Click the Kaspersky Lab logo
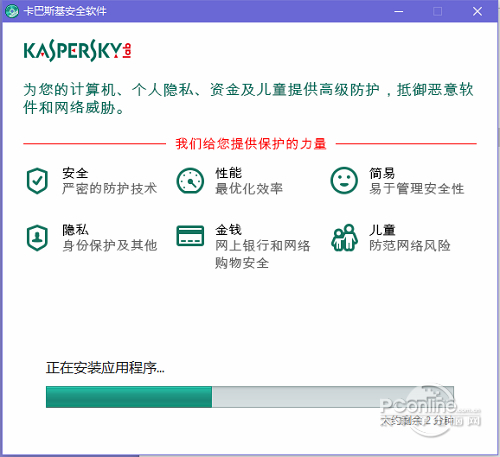Image resolution: width=500 pixels, height=457 pixels. [77, 51]
